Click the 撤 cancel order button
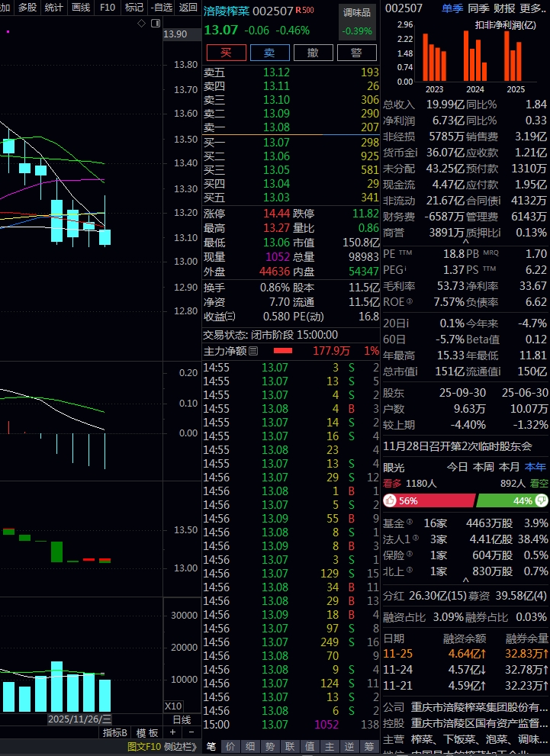The image size is (550, 756). tap(313, 53)
